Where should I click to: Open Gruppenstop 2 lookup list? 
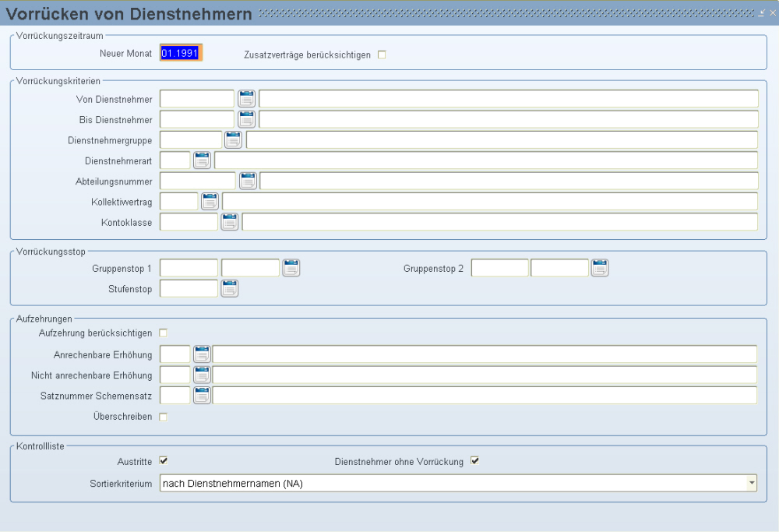click(599, 268)
